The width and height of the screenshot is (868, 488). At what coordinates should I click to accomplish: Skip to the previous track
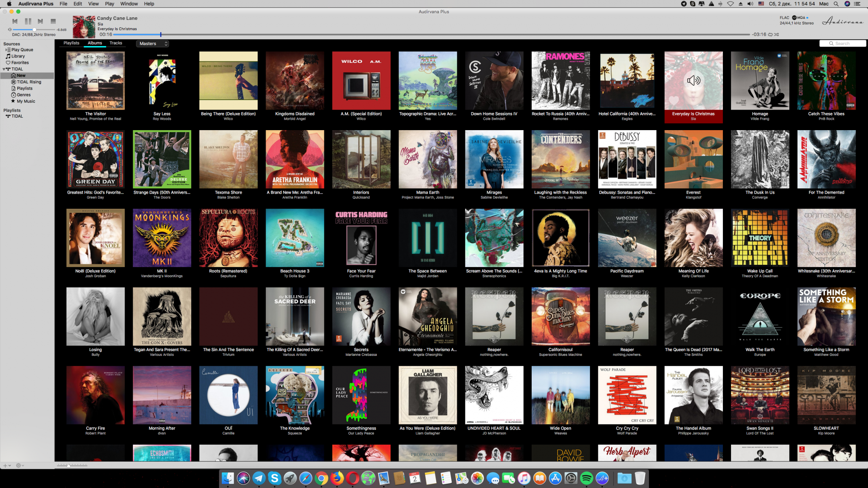point(15,21)
